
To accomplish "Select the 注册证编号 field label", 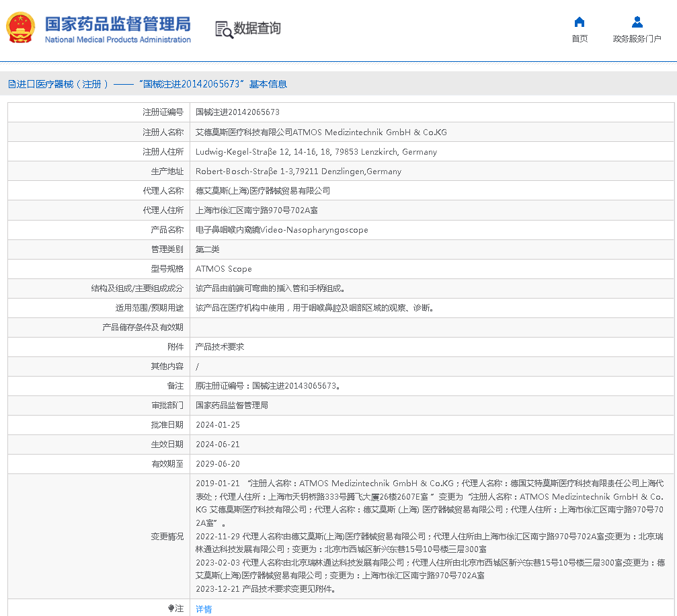I will coord(163,112).
